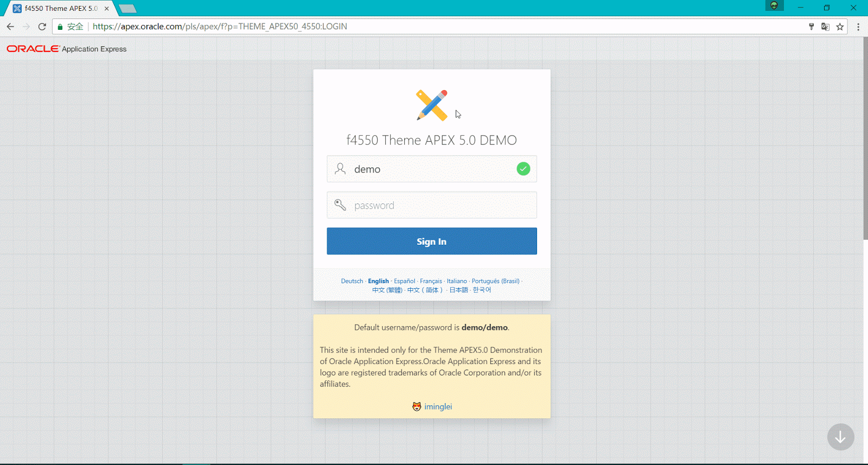Click the browser back arrow
Viewport: 868px width, 465px height.
coord(10,26)
